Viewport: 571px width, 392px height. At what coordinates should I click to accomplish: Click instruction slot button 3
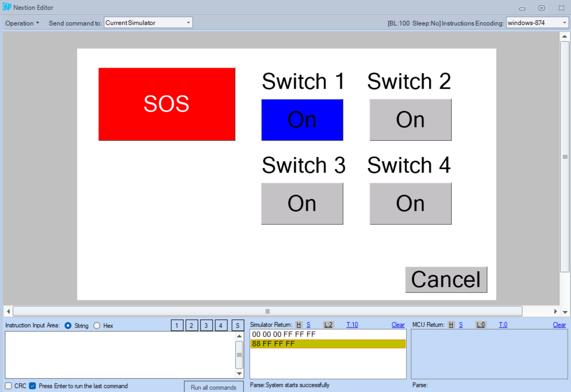[206, 326]
